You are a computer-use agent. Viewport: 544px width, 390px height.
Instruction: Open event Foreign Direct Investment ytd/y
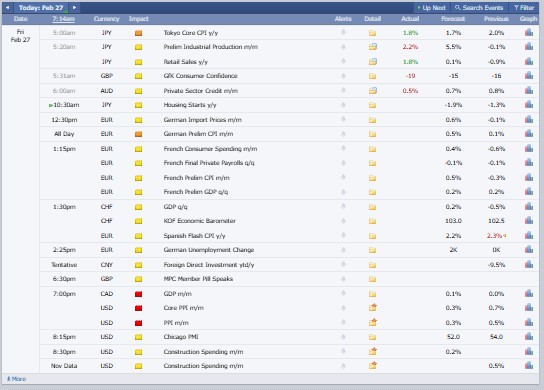pos(209,265)
